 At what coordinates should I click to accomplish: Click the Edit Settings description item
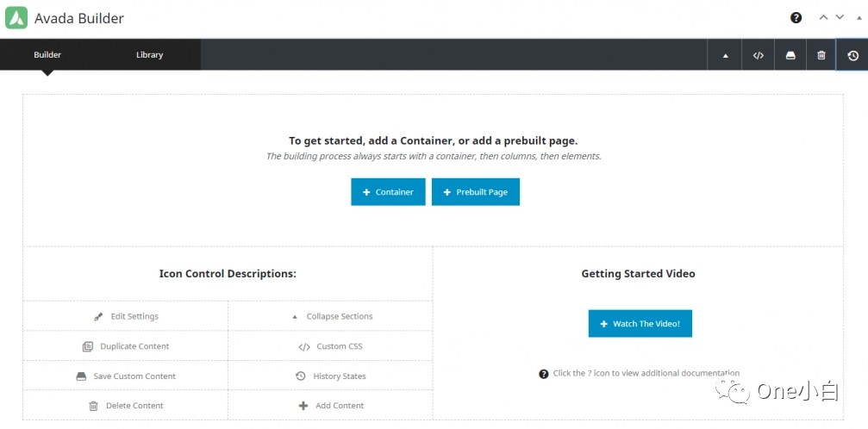coord(126,316)
